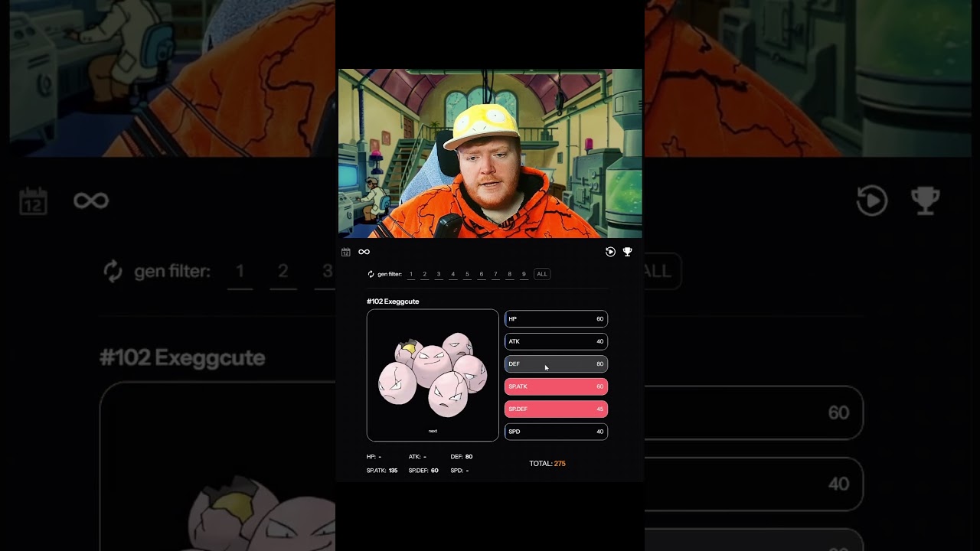Toggle gen filter 9
This screenshot has width=980, height=551.
[524, 274]
